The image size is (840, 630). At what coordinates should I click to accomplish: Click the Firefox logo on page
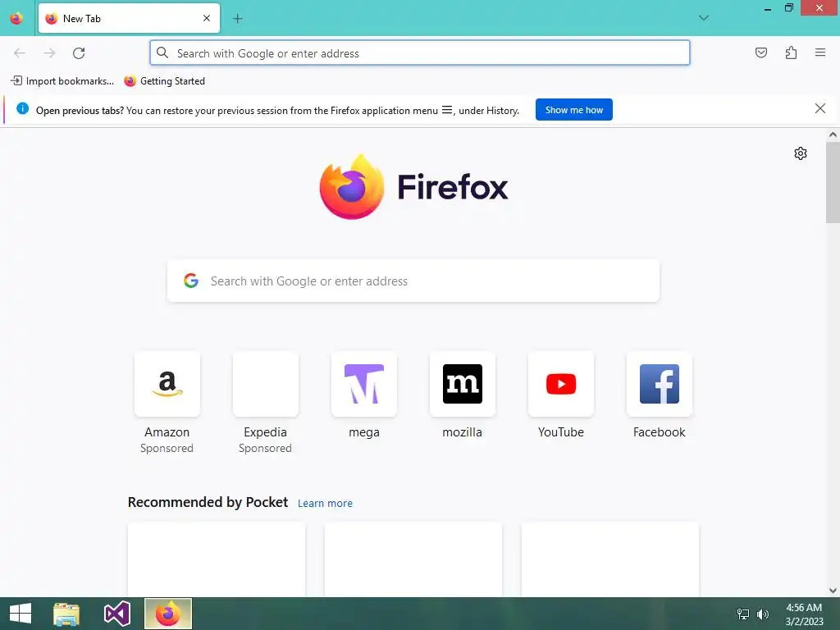(x=413, y=187)
